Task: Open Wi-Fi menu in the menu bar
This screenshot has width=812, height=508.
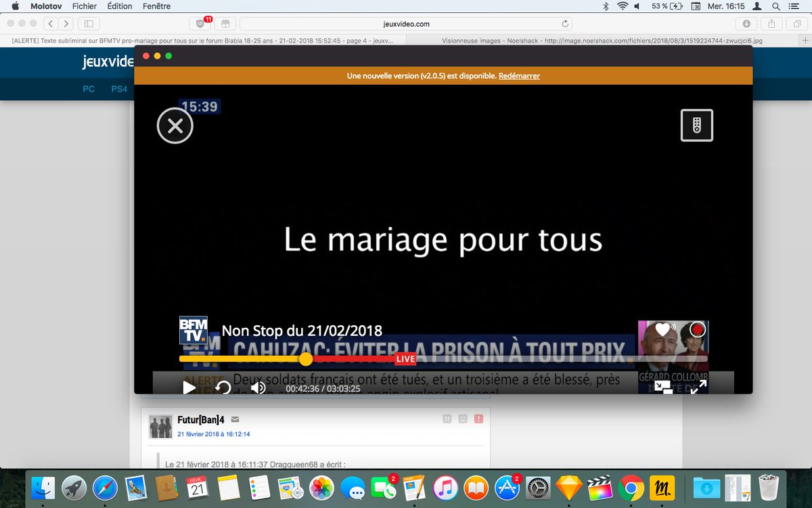Action: [623, 6]
